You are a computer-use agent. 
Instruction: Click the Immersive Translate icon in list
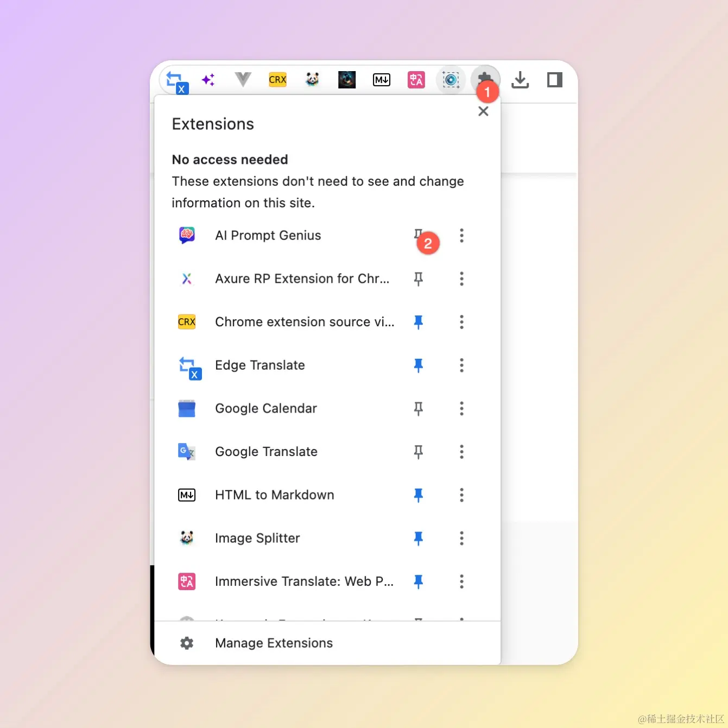(x=187, y=581)
